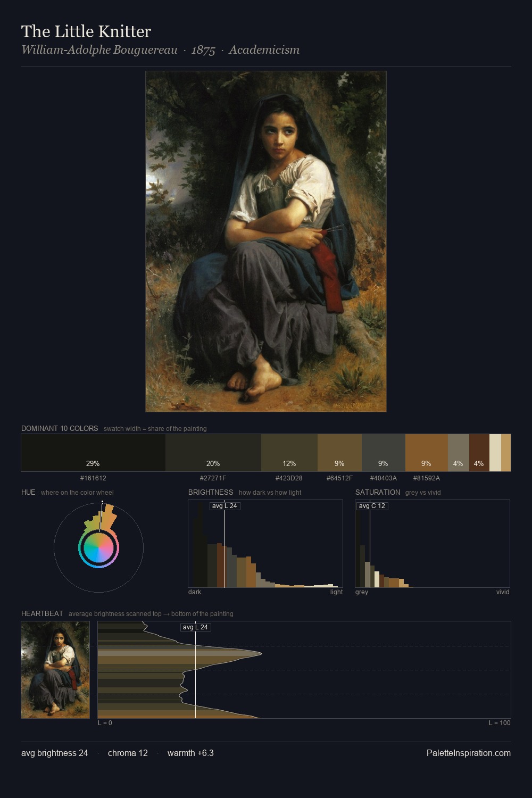
Task: Select the warm grey 4% swatch
Action: coord(459,453)
